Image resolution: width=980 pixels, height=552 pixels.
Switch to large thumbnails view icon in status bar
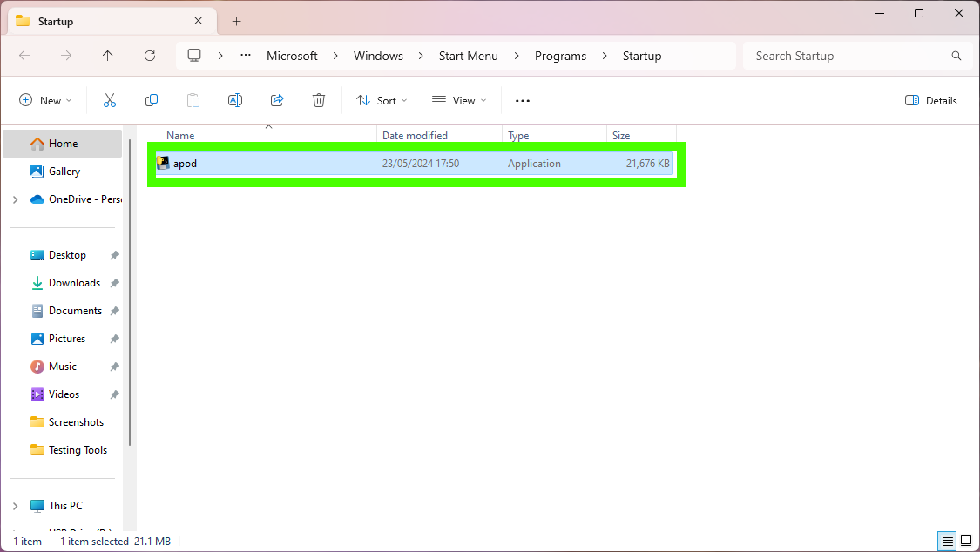click(966, 541)
